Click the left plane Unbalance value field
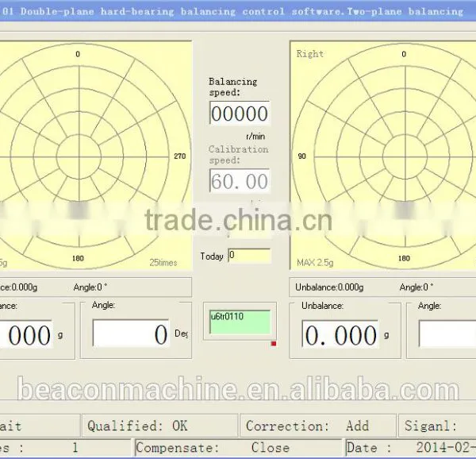The height and width of the screenshot is (459, 476). coord(26,334)
